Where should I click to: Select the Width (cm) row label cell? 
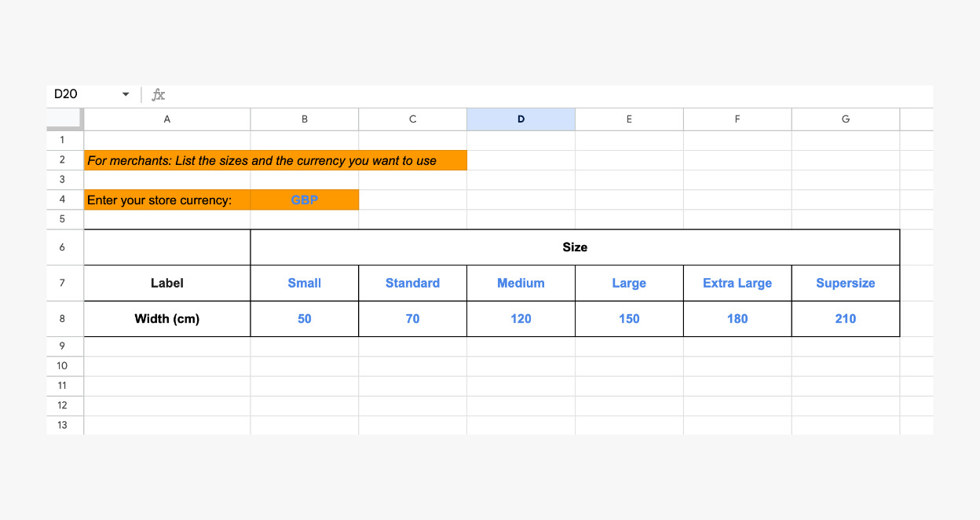166,319
